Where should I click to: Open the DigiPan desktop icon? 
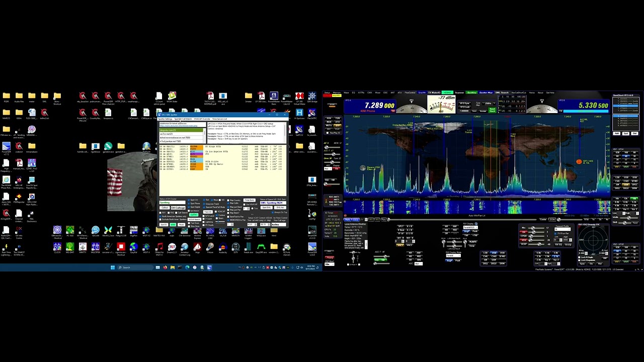(133, 232)
